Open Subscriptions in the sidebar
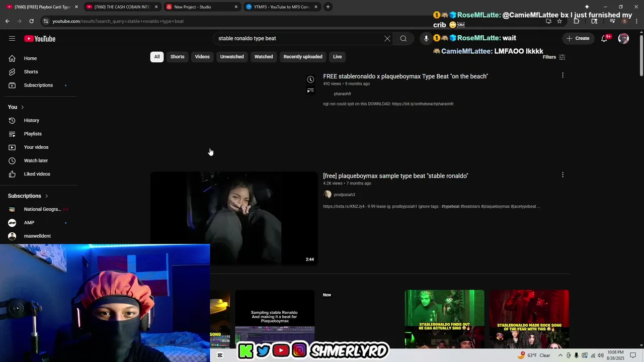Screen dimensions: 644x362 pos(39,85)
